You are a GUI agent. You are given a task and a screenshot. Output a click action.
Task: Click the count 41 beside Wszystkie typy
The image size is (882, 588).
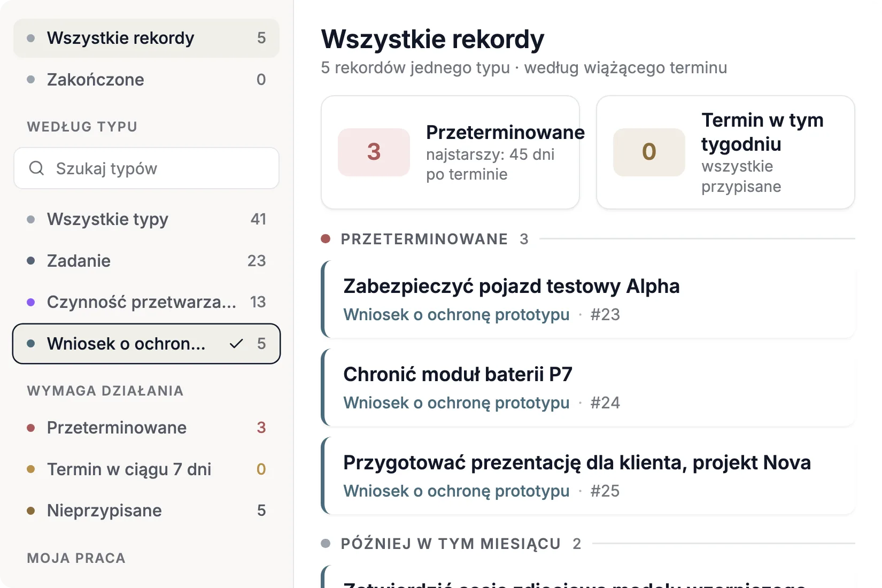pos(258,219)
